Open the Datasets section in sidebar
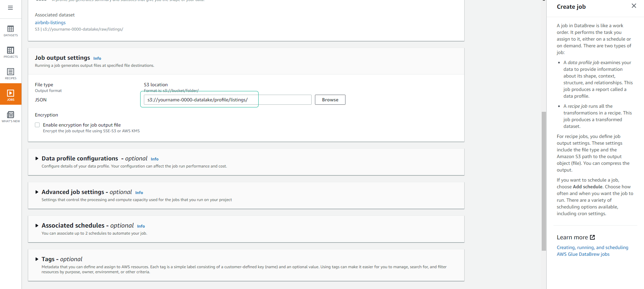 point(11,31)
